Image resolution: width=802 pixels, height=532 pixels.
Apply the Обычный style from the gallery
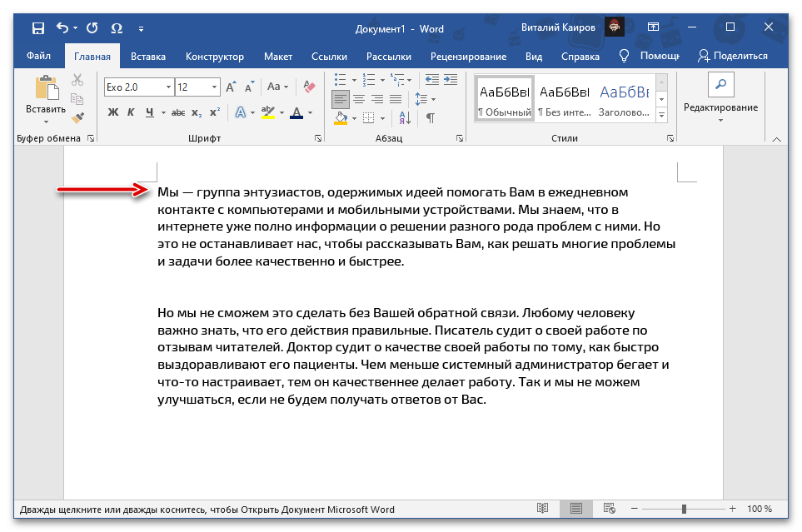coord(505,99)
